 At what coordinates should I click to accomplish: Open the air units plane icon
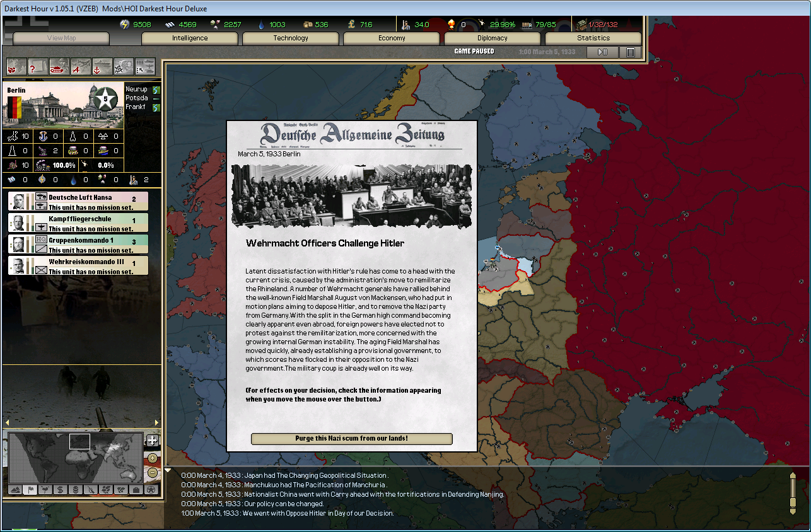pos(81,66)
